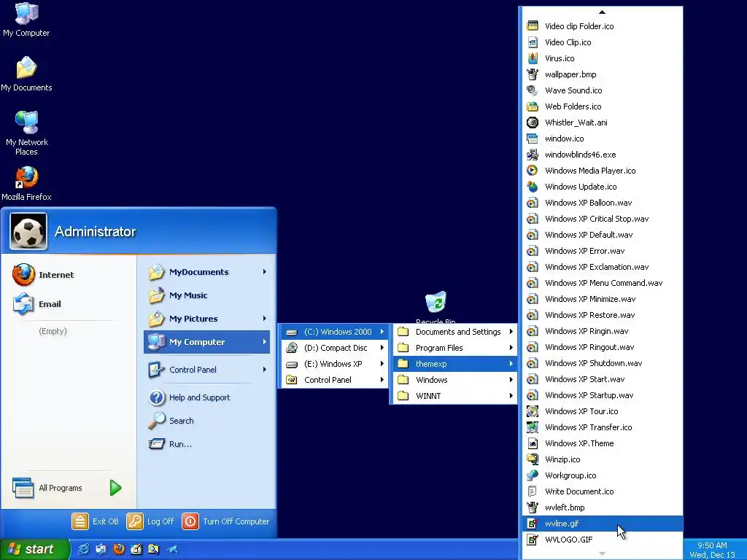Click the Administrator soccer ball avatar
Screen dimensions: 747x560
[x=28, y=231]
